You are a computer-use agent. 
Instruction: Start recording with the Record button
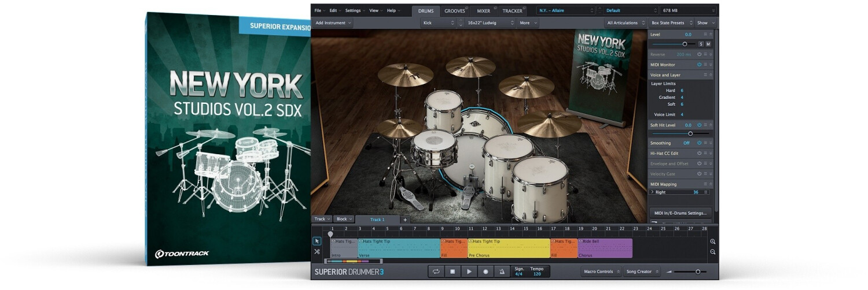[x=486, y=272]
